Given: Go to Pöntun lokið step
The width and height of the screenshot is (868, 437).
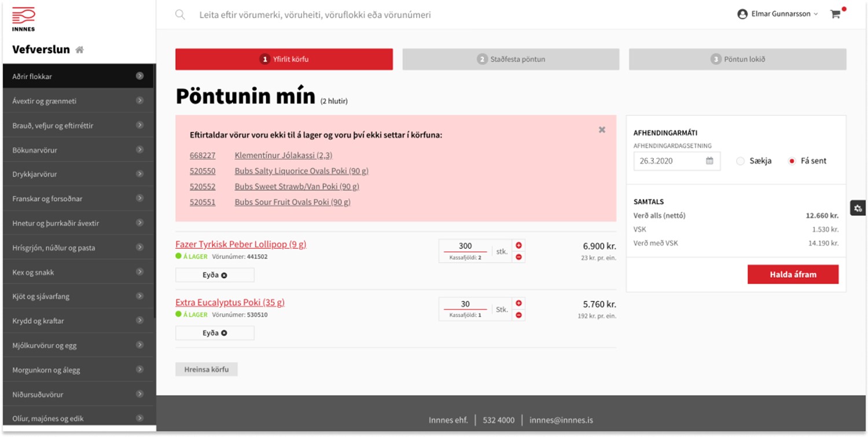Looking at the screenshot, I should [738, 59].
